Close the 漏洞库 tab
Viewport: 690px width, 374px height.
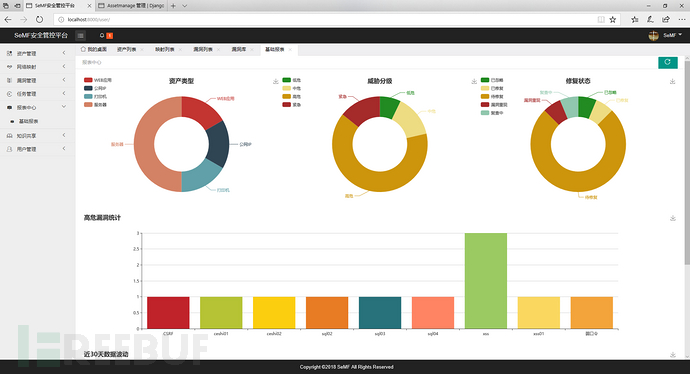(x=252, y=50)
